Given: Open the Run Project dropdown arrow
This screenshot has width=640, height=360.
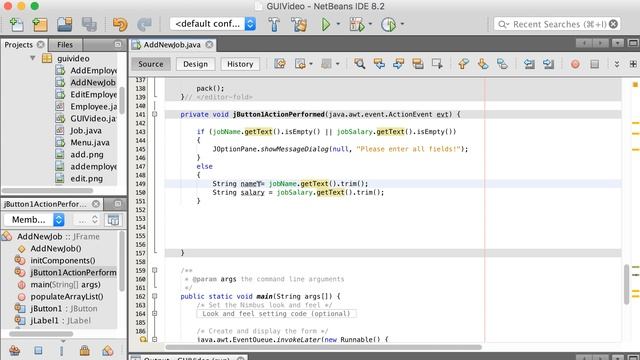Looking at the screenshot, I should 338,24.
